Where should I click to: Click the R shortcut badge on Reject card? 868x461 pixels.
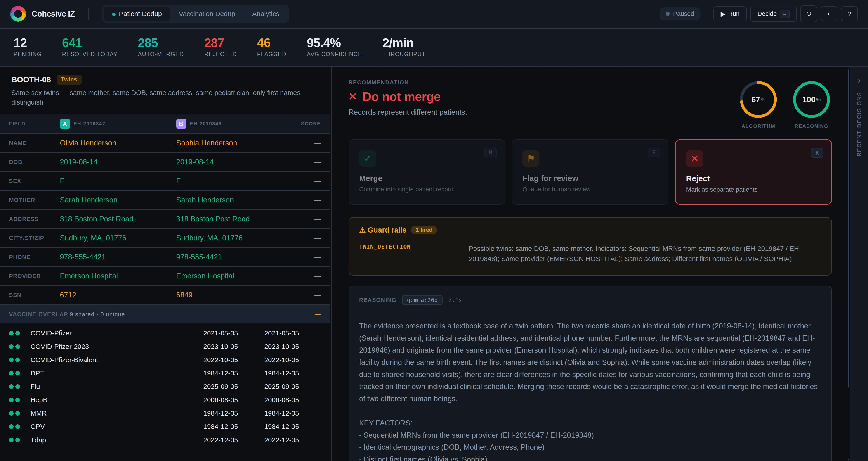(817, 153)
